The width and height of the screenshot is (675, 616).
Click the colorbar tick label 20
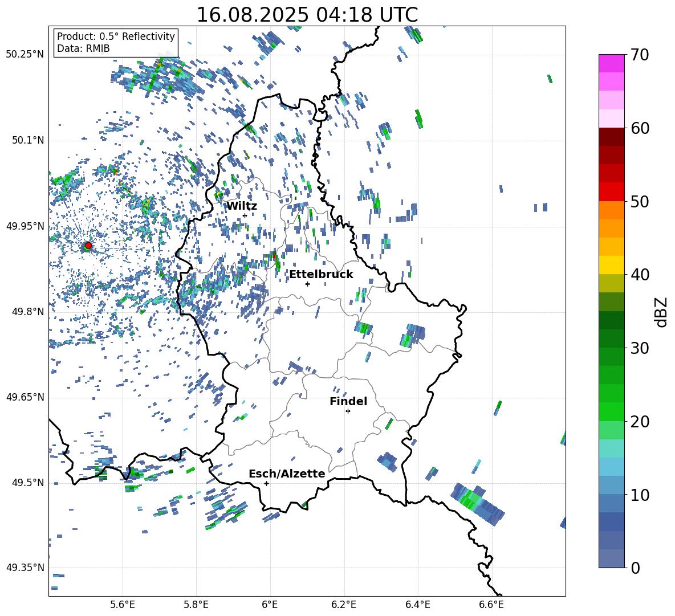click(640, 422)
